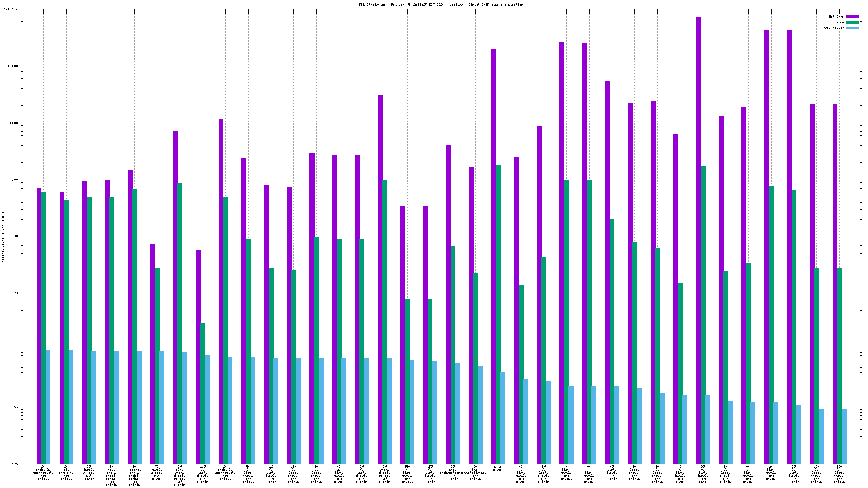Image resolution: width=868 pixels, height=488 pixels.
Task: Click the 10000 y-axis tick label
Action: pyautogui.click(x=14, y=123)
